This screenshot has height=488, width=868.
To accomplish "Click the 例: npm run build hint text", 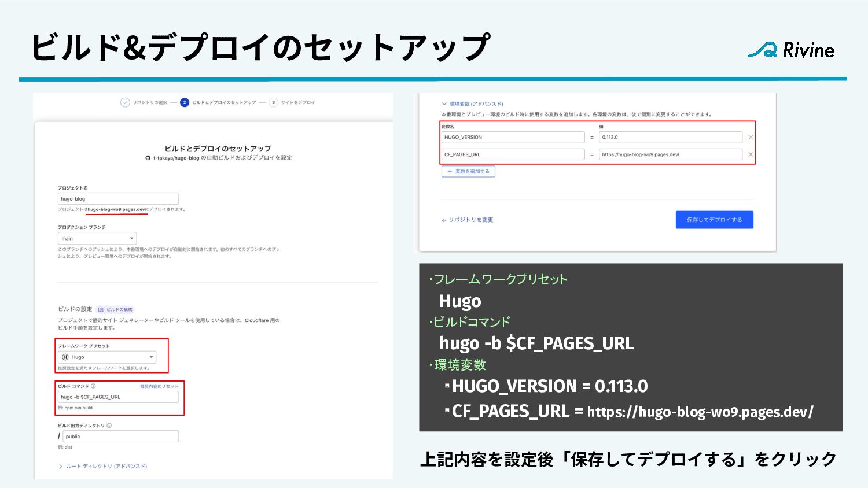I will coord(75,408).
